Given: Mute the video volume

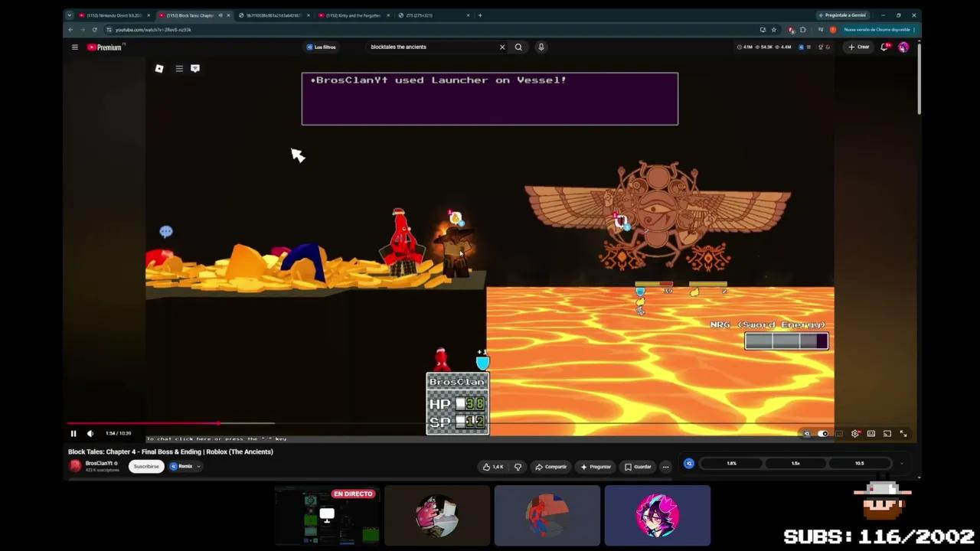Looking at the screenshot, I should tap(90, 434).
